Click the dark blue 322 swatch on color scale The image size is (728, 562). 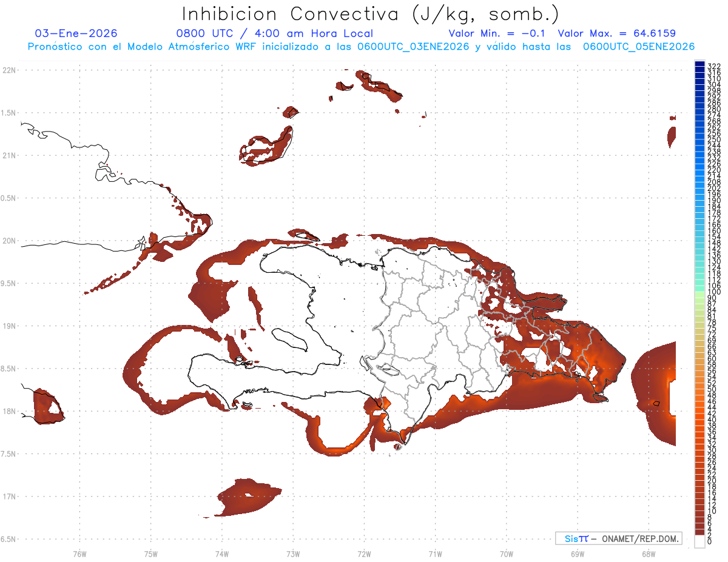coord(699,64)
